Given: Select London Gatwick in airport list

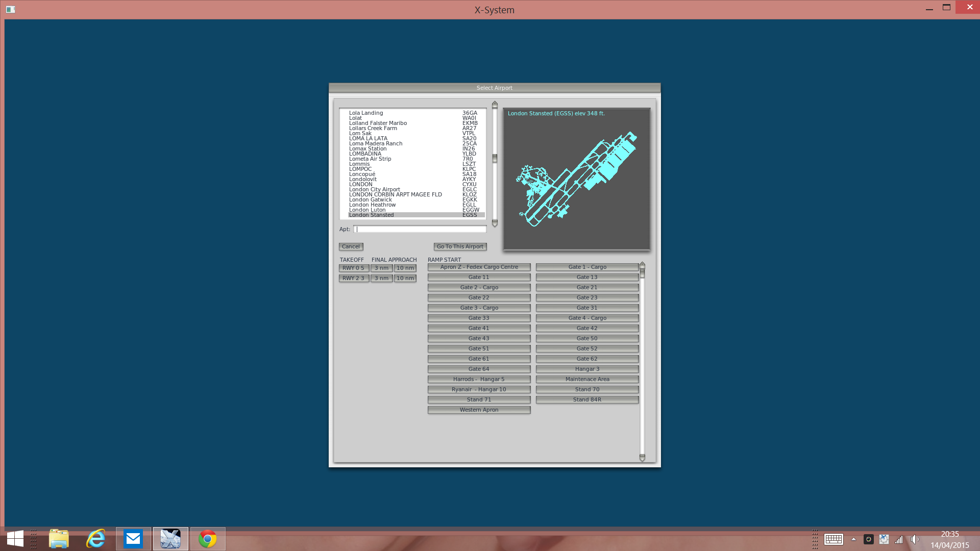Looking at the screenshot, I should 416,199.
